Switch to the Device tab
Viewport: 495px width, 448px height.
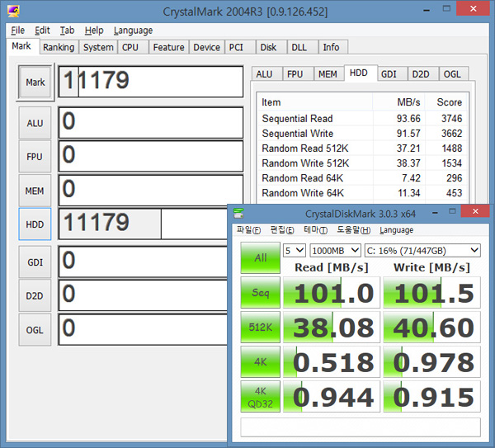(207, 47)
